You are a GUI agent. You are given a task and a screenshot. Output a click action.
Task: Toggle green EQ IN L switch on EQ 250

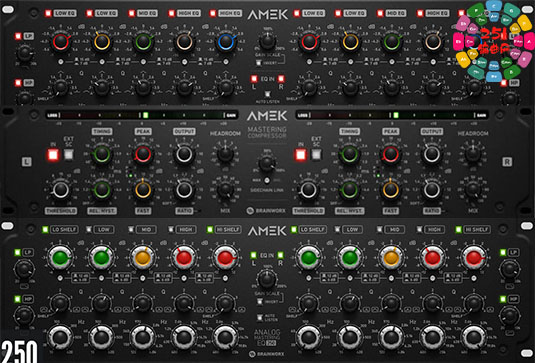[254, 255]
